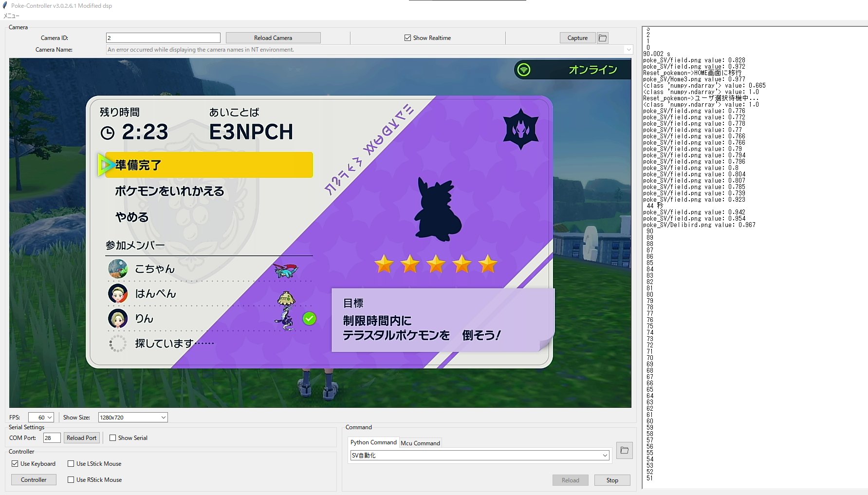
Task: Enable Use LStick Mouse checkbox
Action: (x=71, y=464)
